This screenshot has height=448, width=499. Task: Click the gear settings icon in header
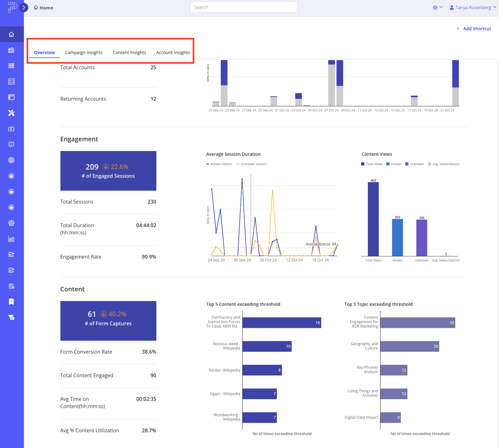pos(435,8)
